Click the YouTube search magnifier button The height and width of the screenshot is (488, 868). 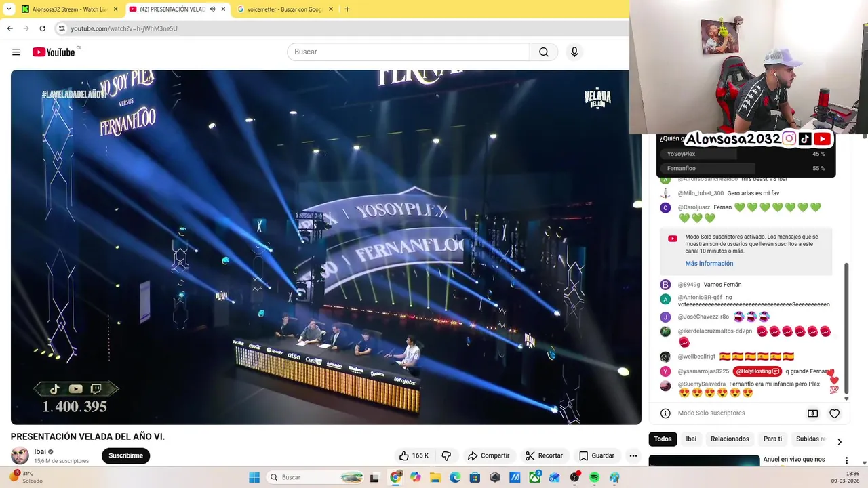click(544, 52)
